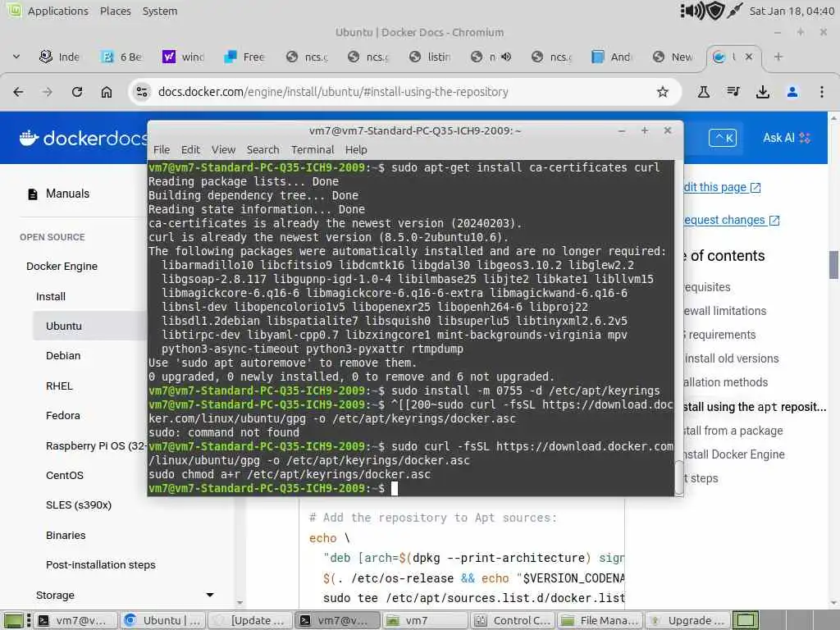Open the terminal Search menu
The width and height of the screenshot is (840, 630).
pyautogui.click(x=262, y=150)
